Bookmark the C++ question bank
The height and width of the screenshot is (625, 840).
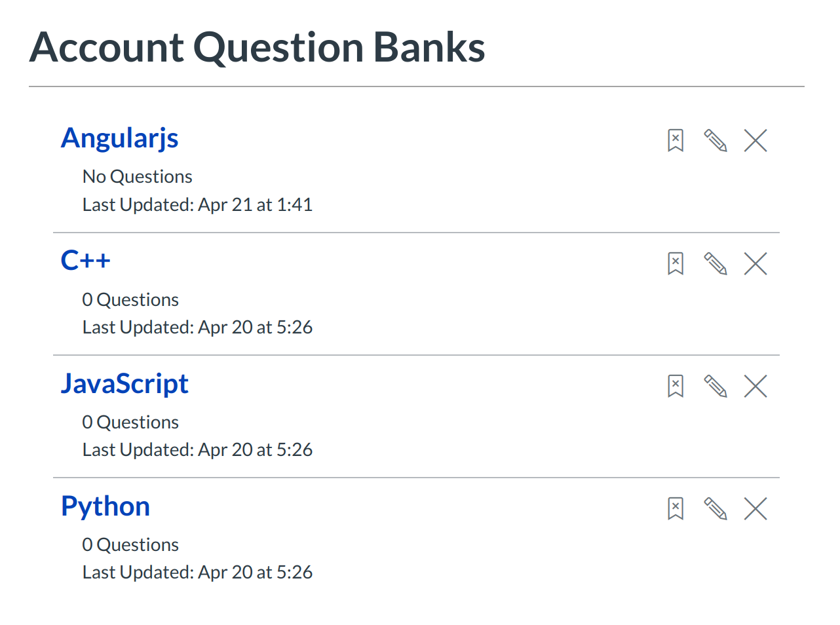(x=676, y=263)
